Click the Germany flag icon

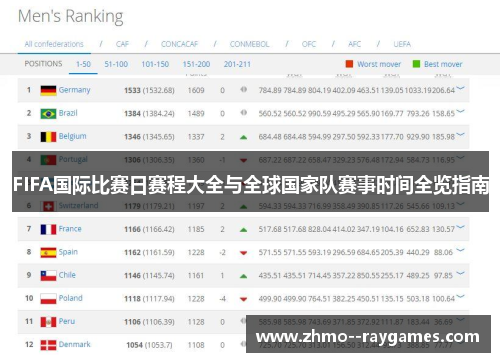point(48,90)
